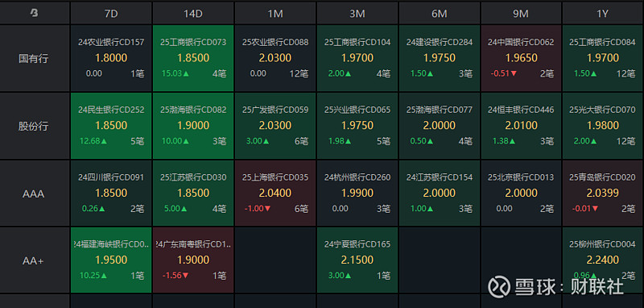Open the 24杭州银行CD260 cell

(x=357, y=193)
